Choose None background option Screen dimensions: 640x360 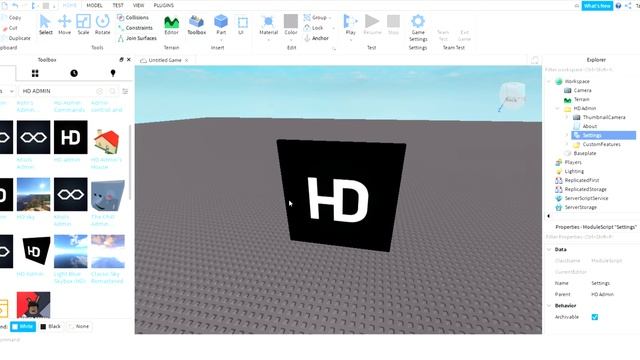click(x=79, y=327)
